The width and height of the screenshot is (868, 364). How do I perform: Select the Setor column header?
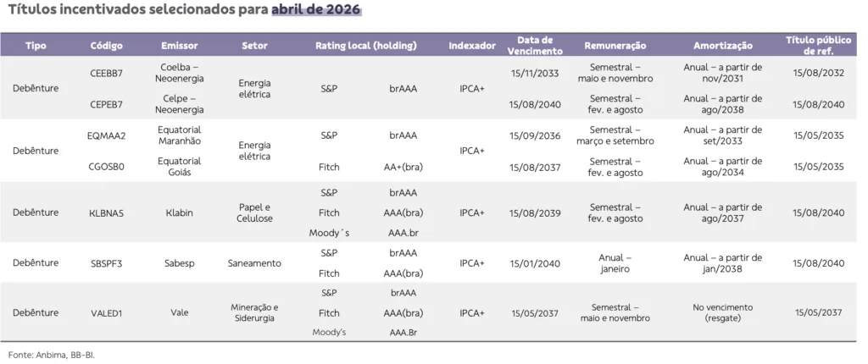[x=254, y=45]
